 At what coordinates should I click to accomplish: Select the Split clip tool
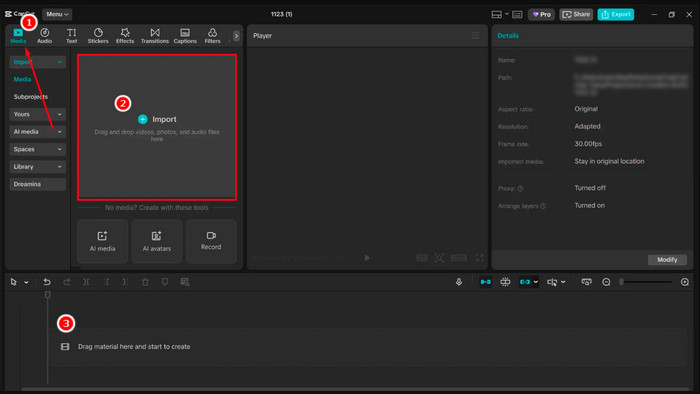(x=86, y=282)
